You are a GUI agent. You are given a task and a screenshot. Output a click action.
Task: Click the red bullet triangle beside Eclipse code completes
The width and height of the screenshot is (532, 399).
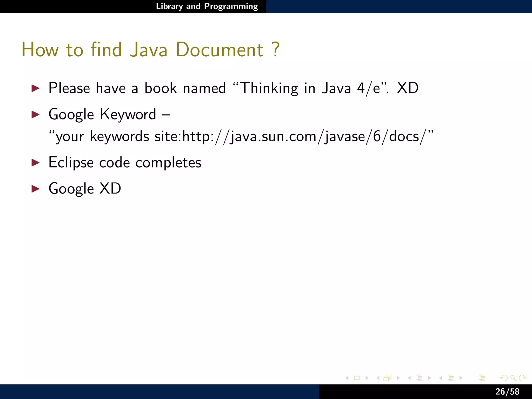click(x=36, y=163)
